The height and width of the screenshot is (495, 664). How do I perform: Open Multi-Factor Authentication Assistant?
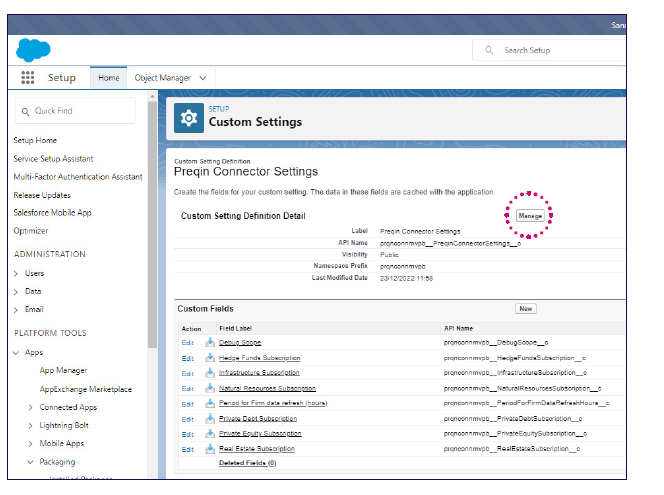pos(78,177)
